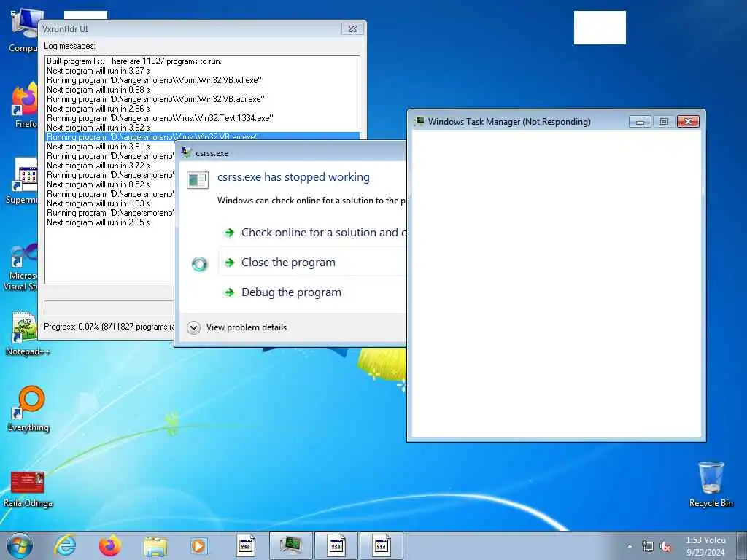747x560 pixels.
Task: Choose Debug the program
Action: click(312, 292)
